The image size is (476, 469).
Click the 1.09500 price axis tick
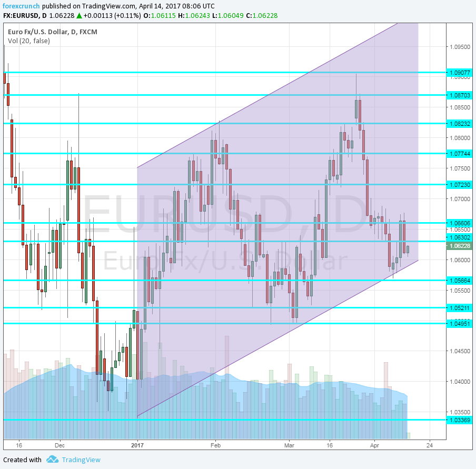460,47
